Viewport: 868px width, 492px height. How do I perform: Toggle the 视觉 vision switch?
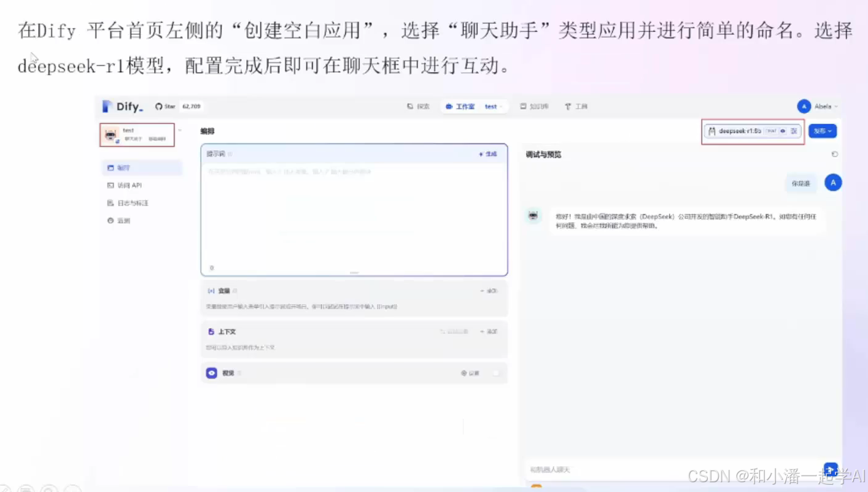[495, 373]
